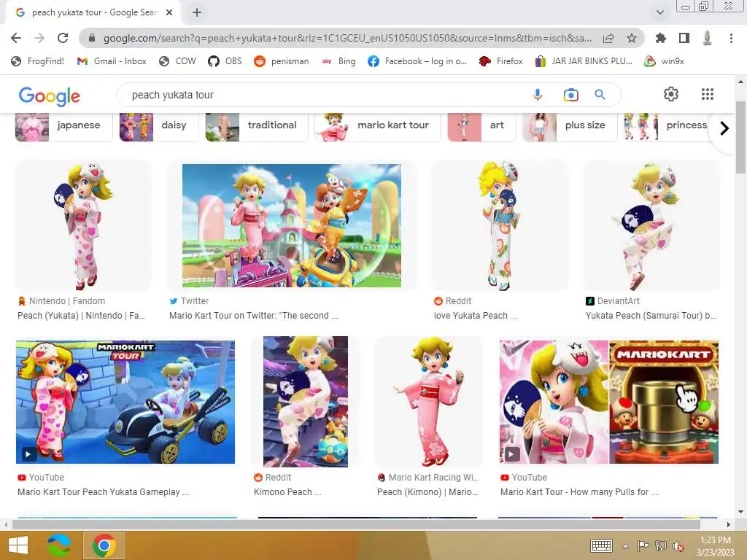Screen dimensions: 747x560
Task: Share this page from address bar
Action: click(608, 38)
